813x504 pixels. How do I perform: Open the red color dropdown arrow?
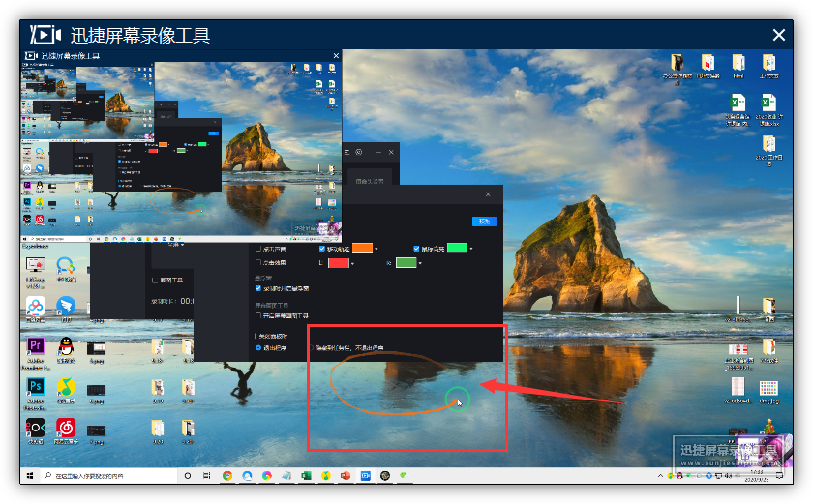pyautogui.click(x=354, y=262)
